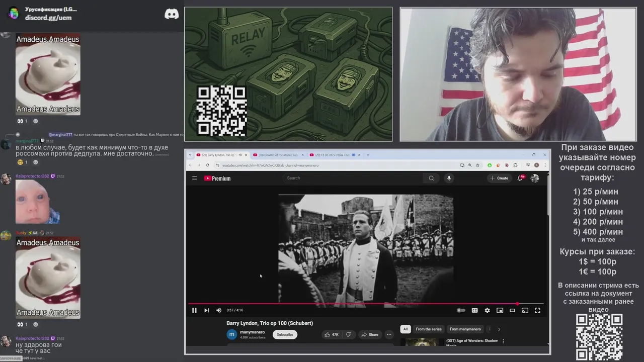
Task: Open Chrome media control icon
Action: (528, 165)
